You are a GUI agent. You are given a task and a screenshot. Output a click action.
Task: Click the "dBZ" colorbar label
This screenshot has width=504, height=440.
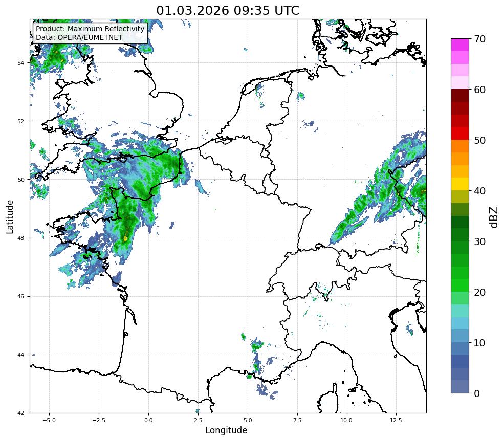tap(494, 217)
